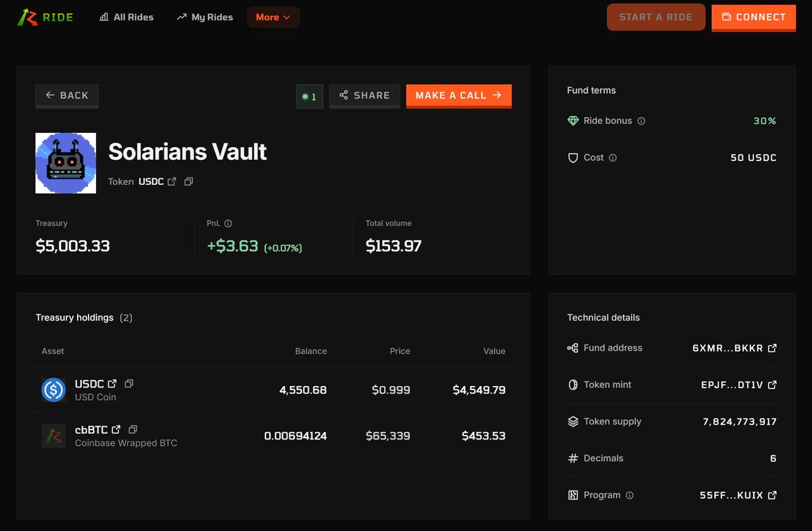This screenshot has width=812, height=531.
Task: Click Cost shield icon
Action: pos(573,158)
